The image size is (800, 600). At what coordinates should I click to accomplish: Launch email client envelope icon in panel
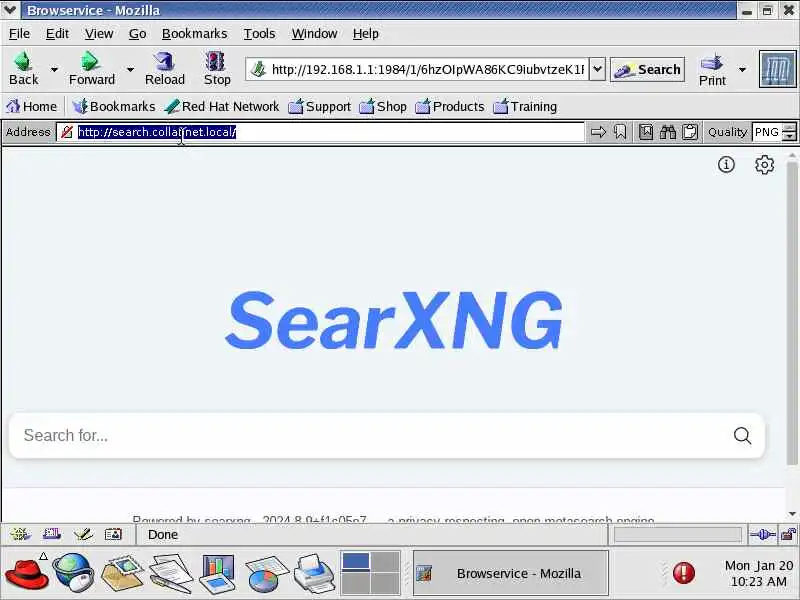[122, 573]
